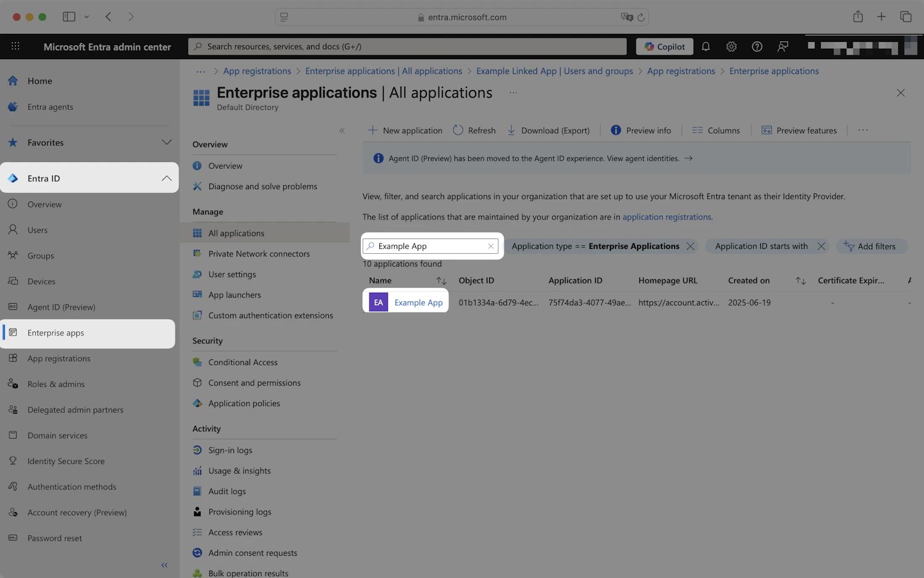Click Download (Export)
The image size is (924, 578).
tap(548, 131)
